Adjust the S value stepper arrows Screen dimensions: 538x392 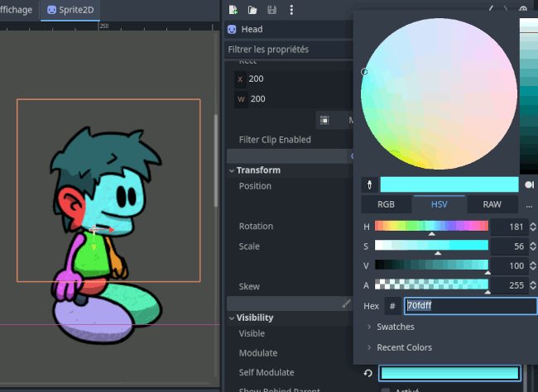[533, 246]
